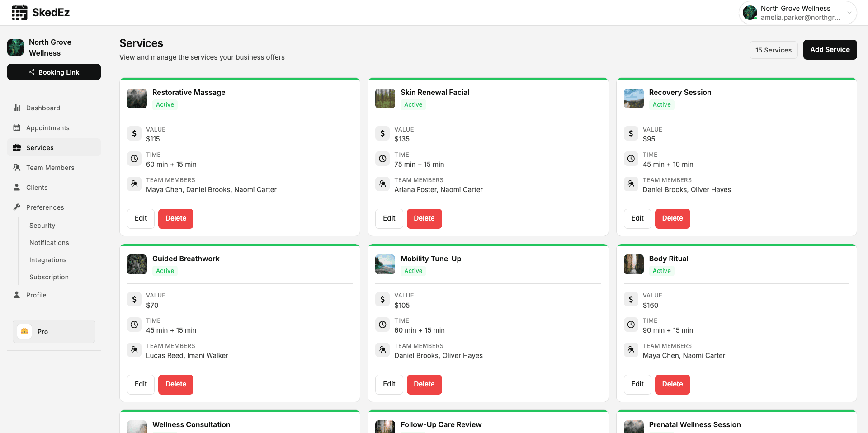The height and width of the screenshot is (433, 868).
Task: Delete the Skin Renewal Facial service
Action: pyautogui.click(x=424, y=218)
